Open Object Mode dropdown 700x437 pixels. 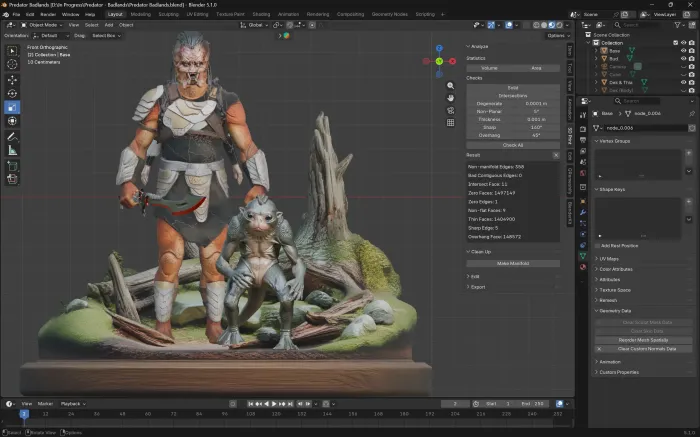[x=42, y=25]
